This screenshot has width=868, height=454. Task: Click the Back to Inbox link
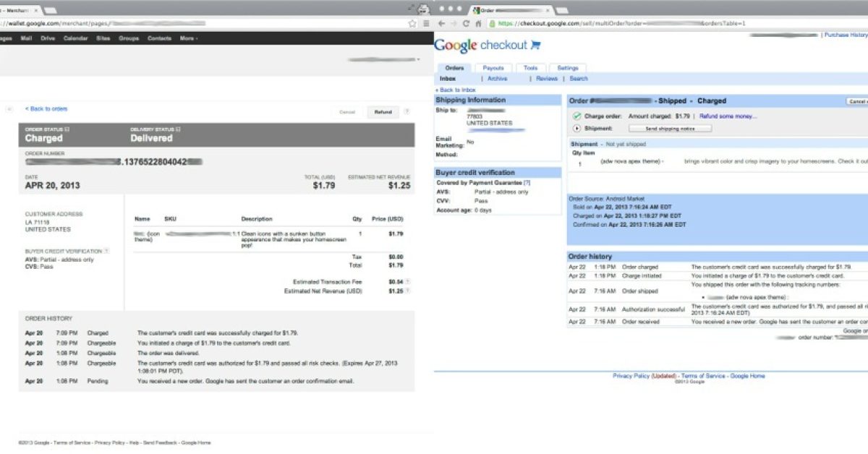(456, 90)
